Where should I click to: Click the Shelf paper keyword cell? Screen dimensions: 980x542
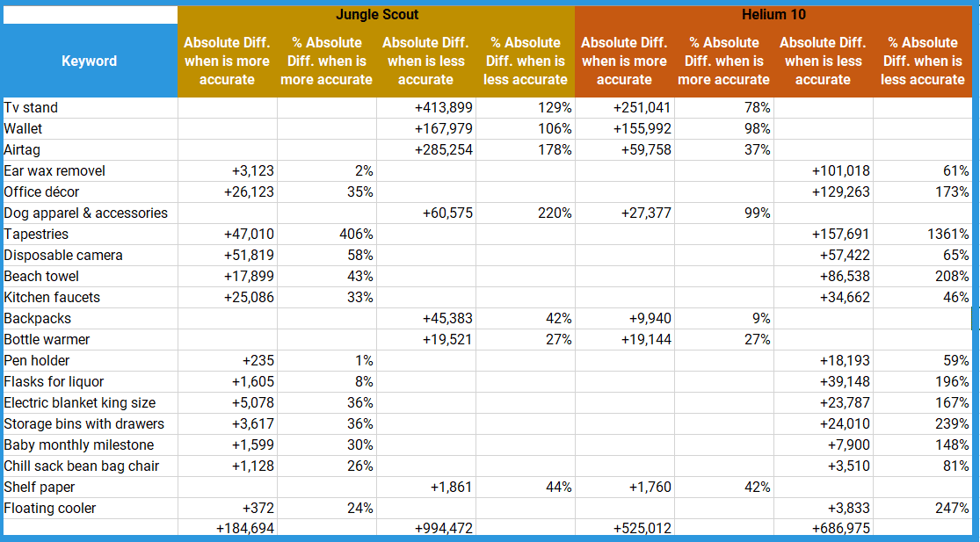90,487
